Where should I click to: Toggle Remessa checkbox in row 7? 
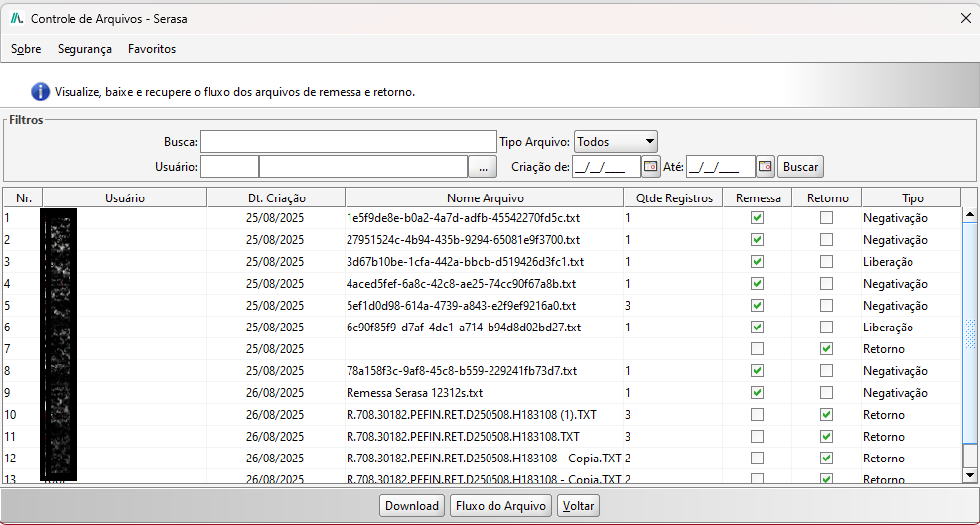(757, 348)
